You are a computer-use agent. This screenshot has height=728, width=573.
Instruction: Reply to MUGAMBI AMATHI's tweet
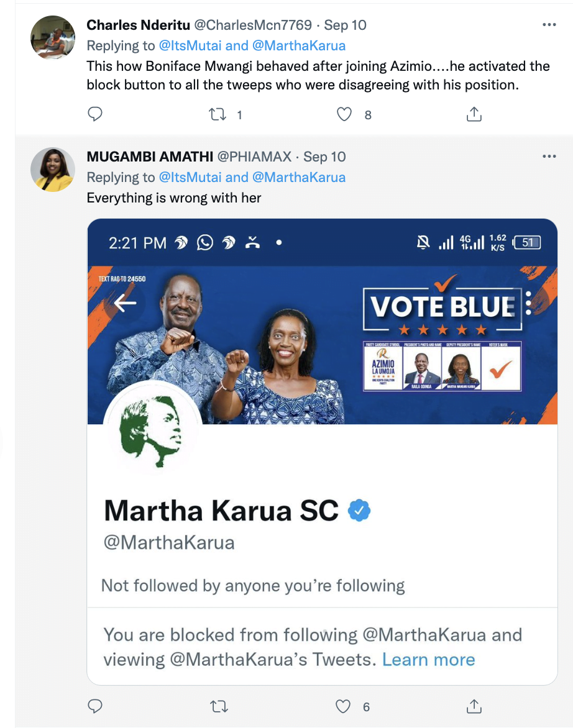[x=95, y=706]
